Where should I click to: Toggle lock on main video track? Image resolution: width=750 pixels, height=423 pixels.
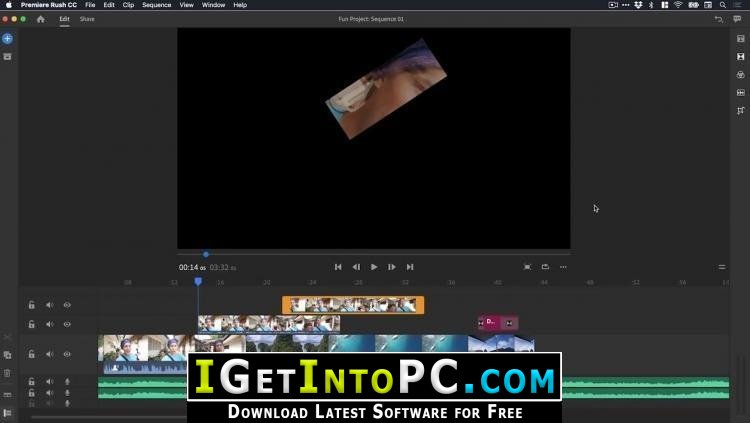[x=32, y=354]
